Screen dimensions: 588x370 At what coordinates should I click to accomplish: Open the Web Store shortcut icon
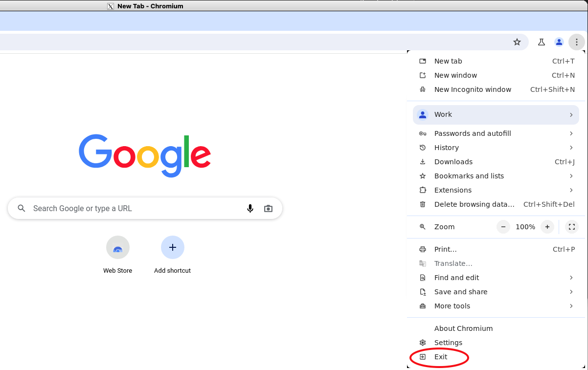(118, 247)
